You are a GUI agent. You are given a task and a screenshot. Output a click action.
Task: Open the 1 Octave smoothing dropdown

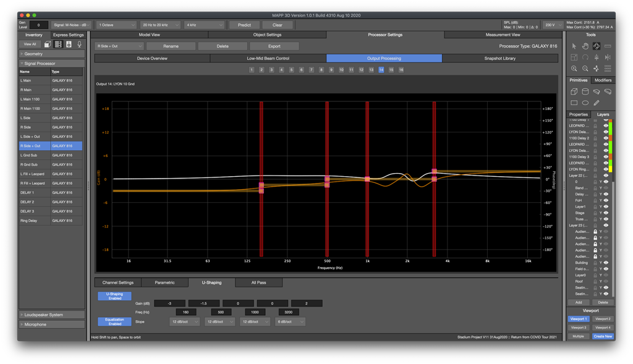[x=116, y=25]
